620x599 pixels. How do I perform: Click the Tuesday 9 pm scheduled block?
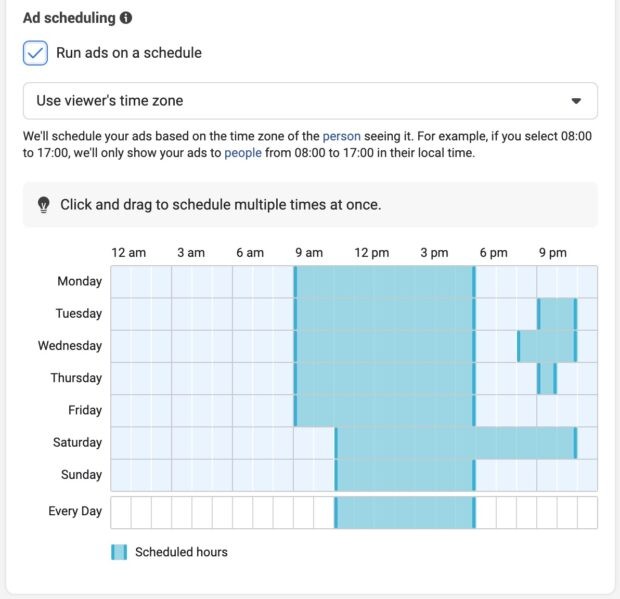click(557, 314)
